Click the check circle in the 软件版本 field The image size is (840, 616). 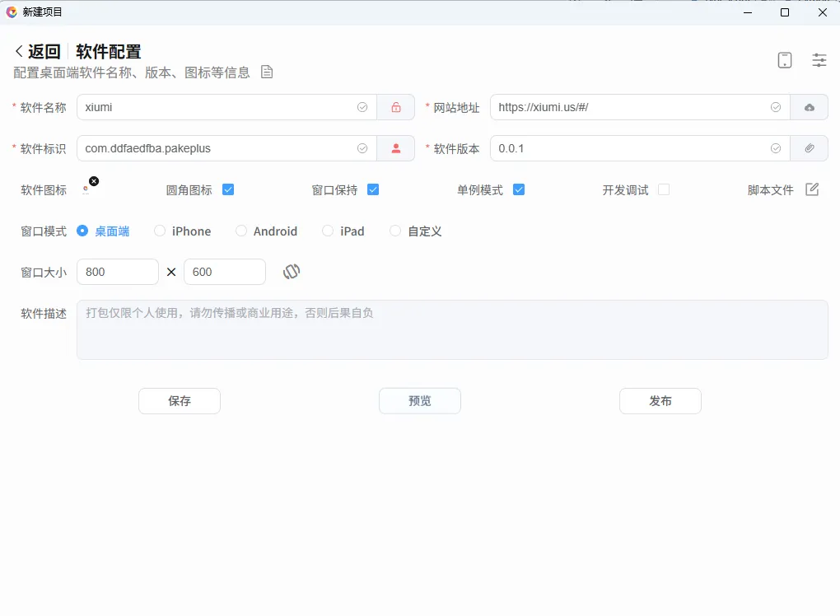point(775,148)
